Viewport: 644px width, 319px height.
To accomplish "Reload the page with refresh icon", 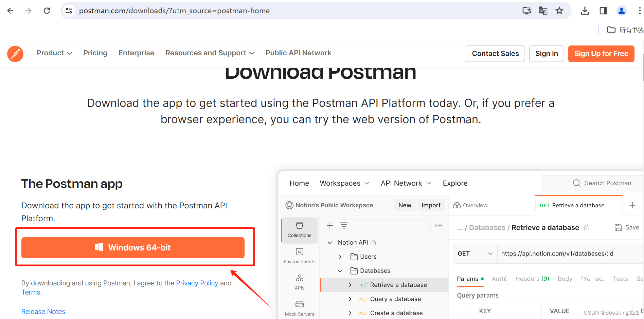I will pyautogui.click(x=47, y=11).
